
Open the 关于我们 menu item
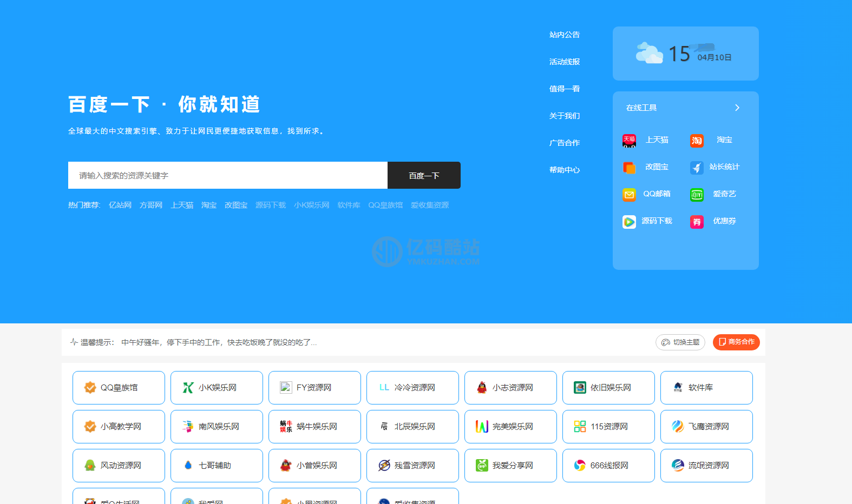point(565,116)
